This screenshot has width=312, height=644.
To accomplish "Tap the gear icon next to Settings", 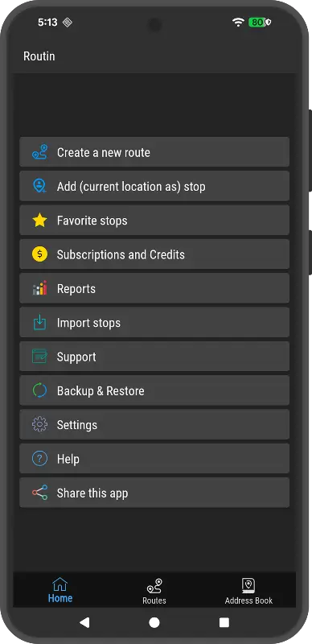I will pos(40,425).
